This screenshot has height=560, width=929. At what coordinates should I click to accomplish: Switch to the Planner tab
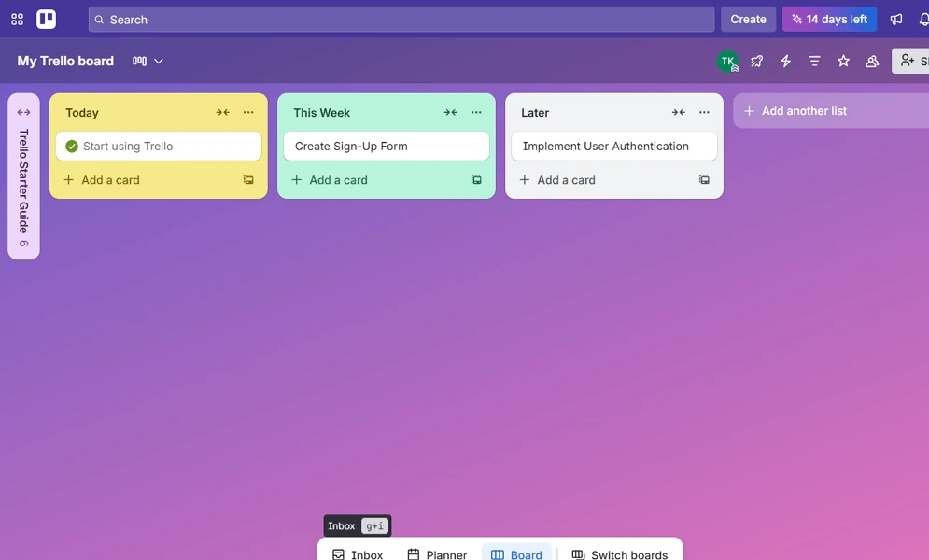click(437, 554)
